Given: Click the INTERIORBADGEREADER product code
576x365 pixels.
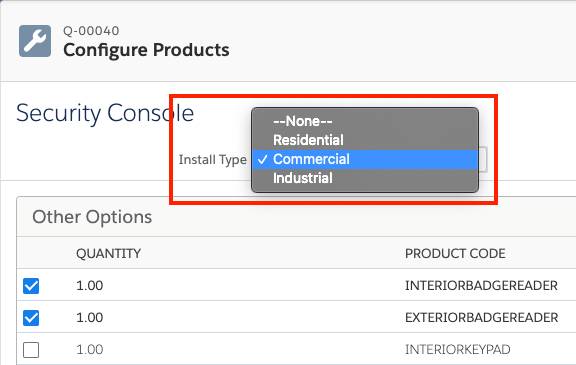Looking at the screenshot, I should (x=481, y=285).
